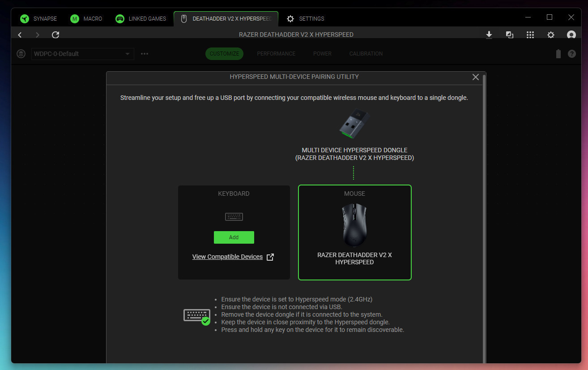This screenshot has width=588, height=370.
Task: Open the profile three-dots options menu
Action: [x=145, y=54]
